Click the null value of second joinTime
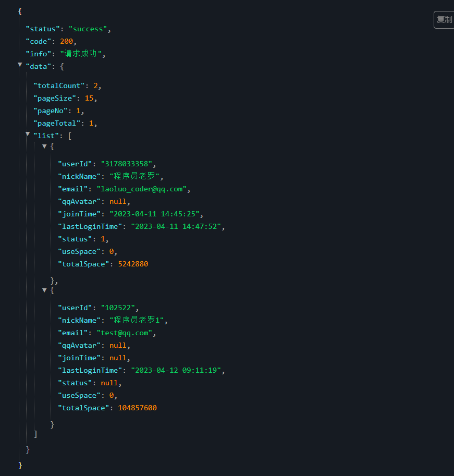This screenshot has width=454, height=476. coord(118,358)
